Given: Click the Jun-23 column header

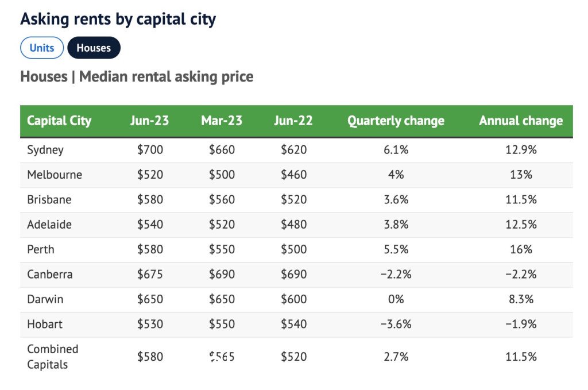Looking at the screenshot, I should pos(150,121).
